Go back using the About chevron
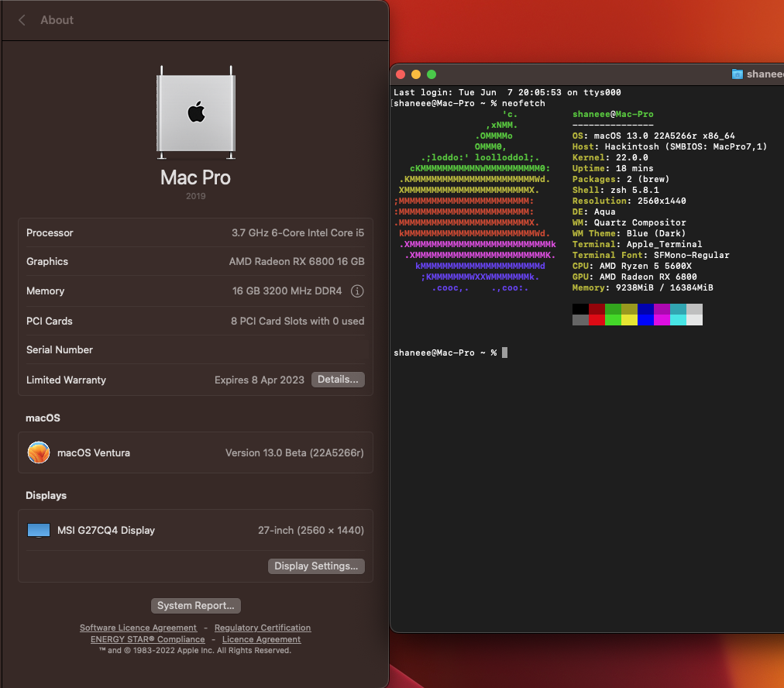This screenshot has height=688, width=784. pos(22,20)
